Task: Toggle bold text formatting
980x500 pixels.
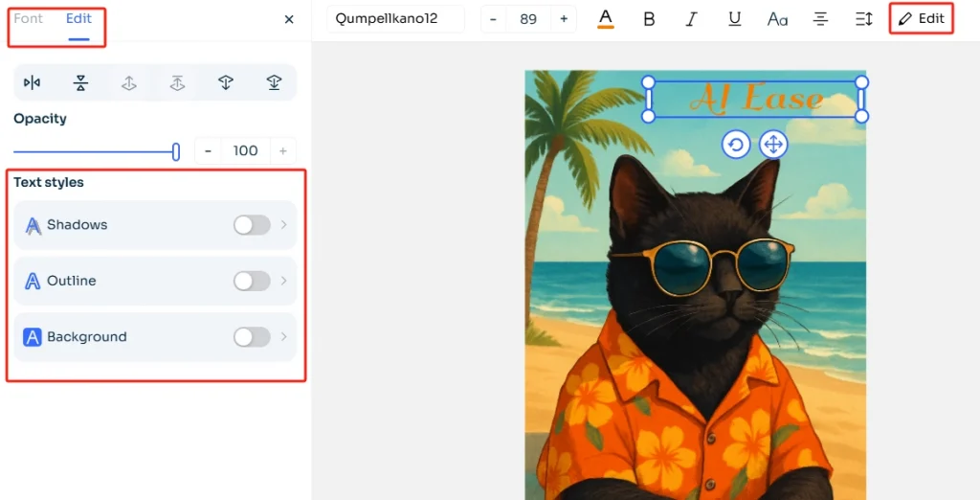Action: [649, 19]
